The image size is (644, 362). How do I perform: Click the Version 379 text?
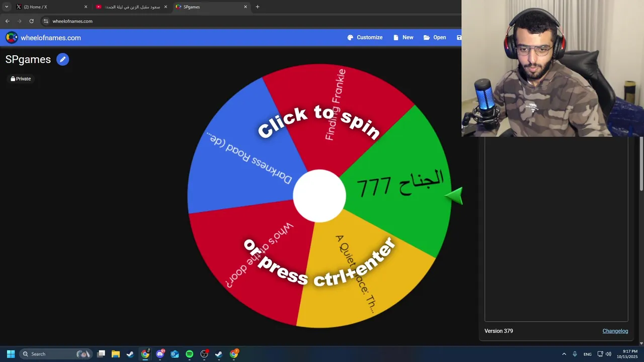(x=499, y=331)
